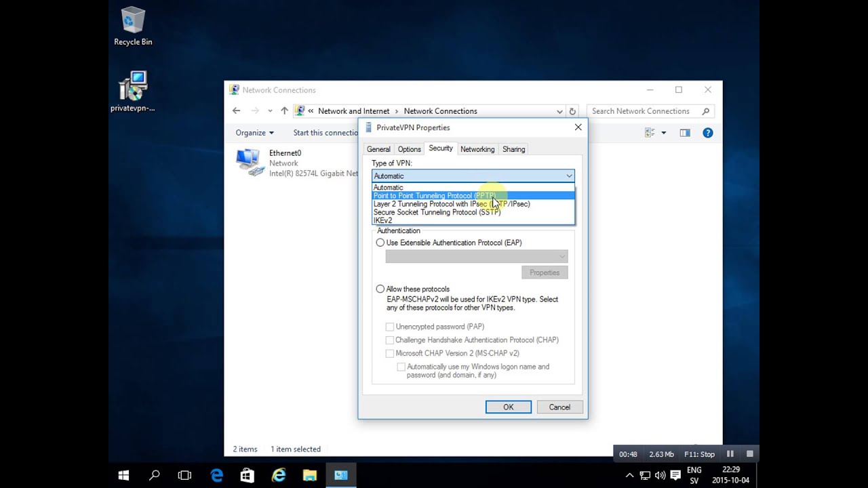Choose Layer 2 Tunneling Protocol with IPsec
The width and height of the screenshot is (868, 488).
[x=473, y=204]
